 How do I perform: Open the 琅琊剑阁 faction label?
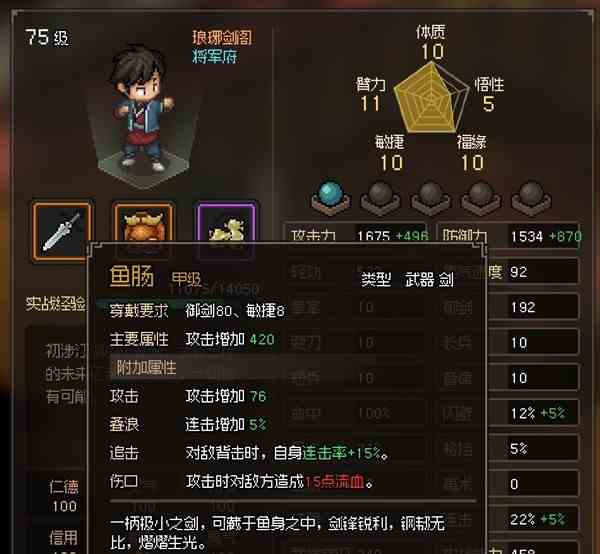pos(222,37)
